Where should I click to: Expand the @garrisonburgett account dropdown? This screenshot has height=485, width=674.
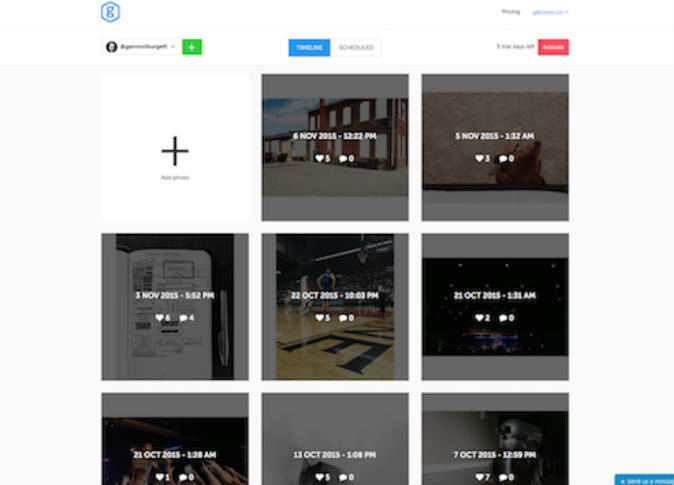click(173, 47)
